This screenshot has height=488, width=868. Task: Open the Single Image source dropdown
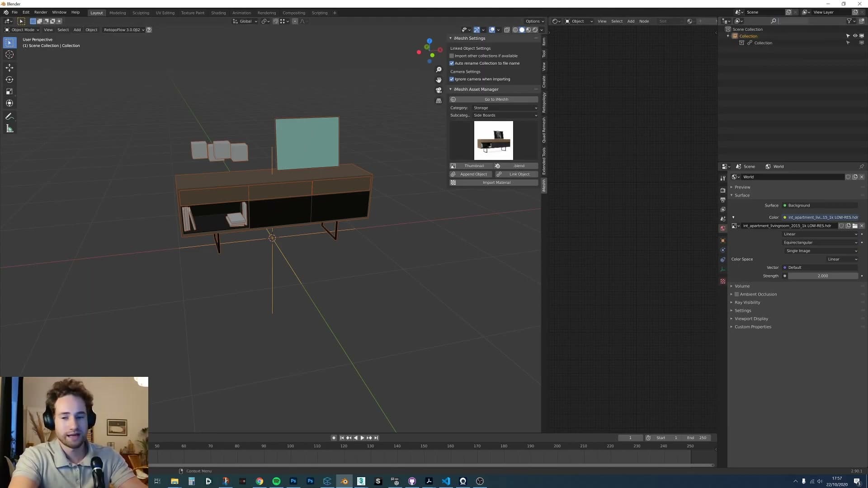(x=820, y=251)
